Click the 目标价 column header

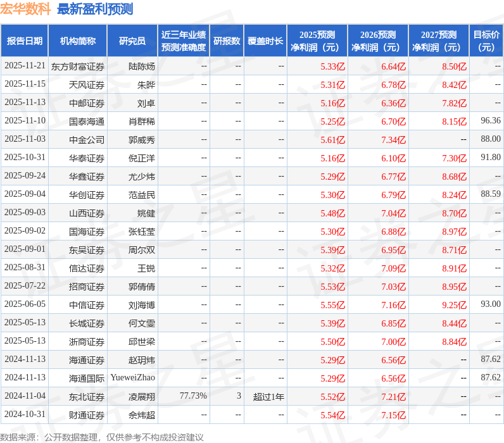pyautogui.click(x=486, y=41)
